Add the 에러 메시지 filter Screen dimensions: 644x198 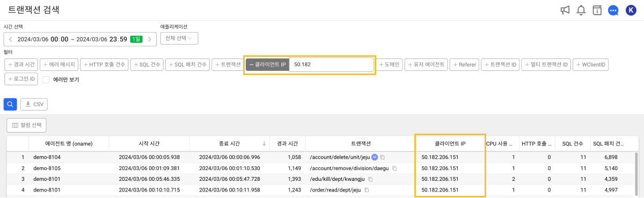[x=59, y=64]
